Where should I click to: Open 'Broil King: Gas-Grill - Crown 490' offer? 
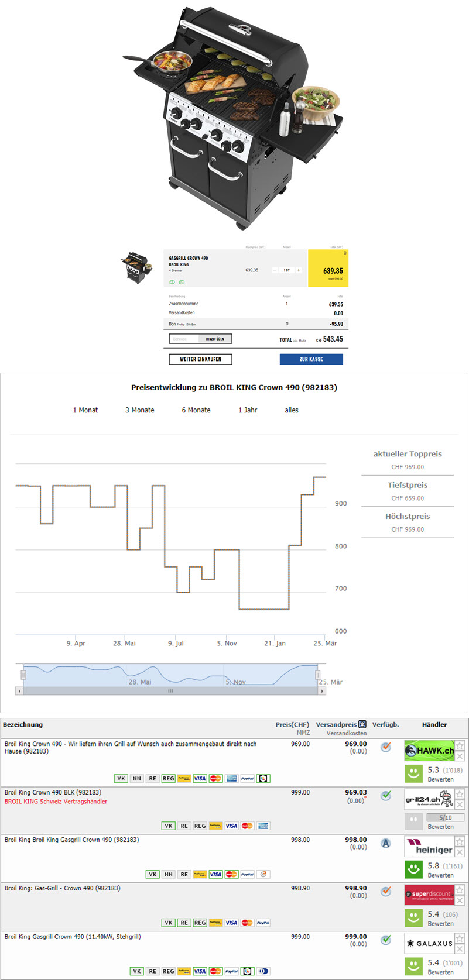63,888
